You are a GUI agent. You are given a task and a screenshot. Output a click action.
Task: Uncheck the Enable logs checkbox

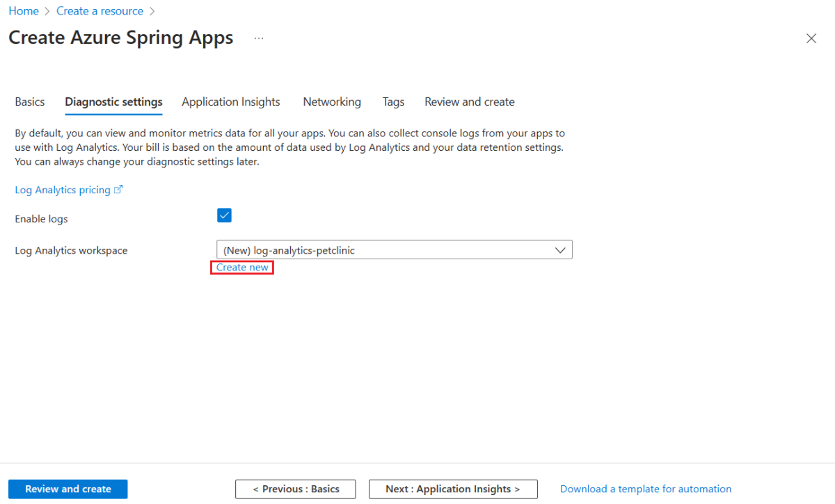(x=224, y=216)
